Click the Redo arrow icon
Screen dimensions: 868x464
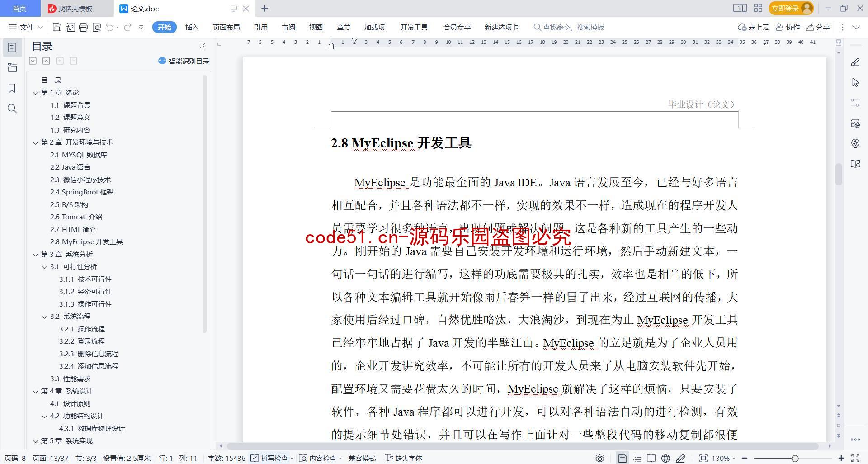127,27
